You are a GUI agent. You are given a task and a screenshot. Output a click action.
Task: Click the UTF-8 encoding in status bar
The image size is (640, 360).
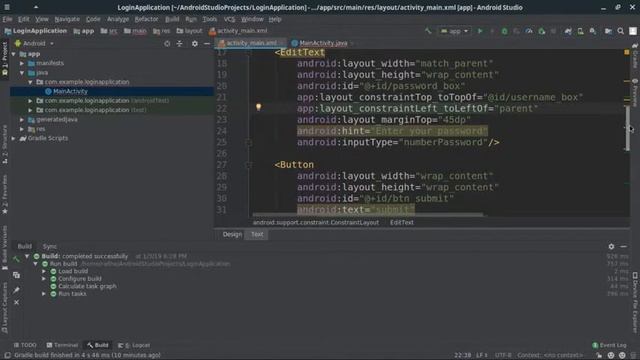click(503, 355)
